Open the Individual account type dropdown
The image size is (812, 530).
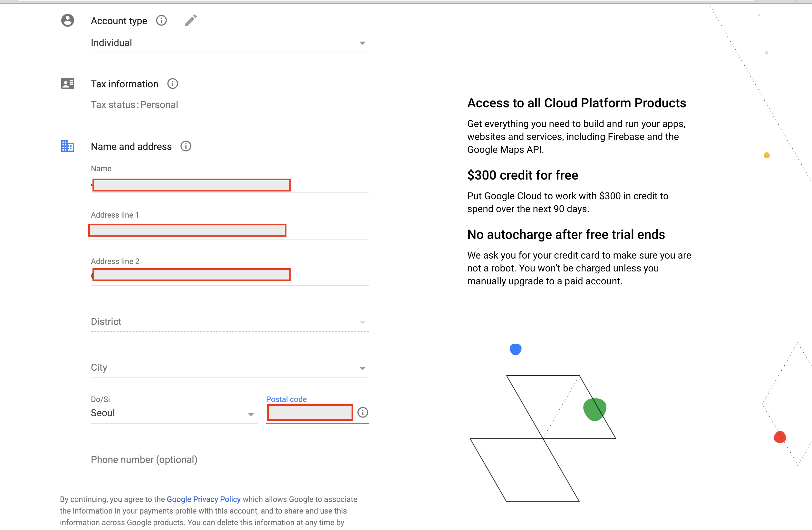(x=230, y=43)
